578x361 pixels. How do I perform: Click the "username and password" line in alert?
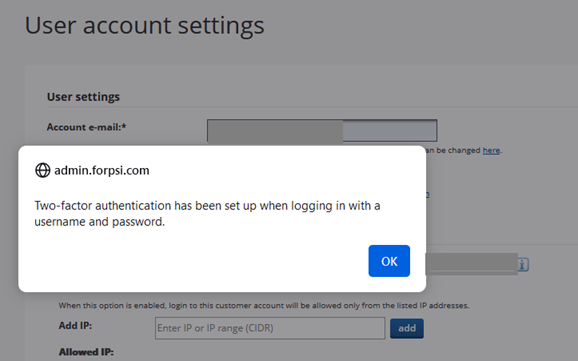point(100,222)
